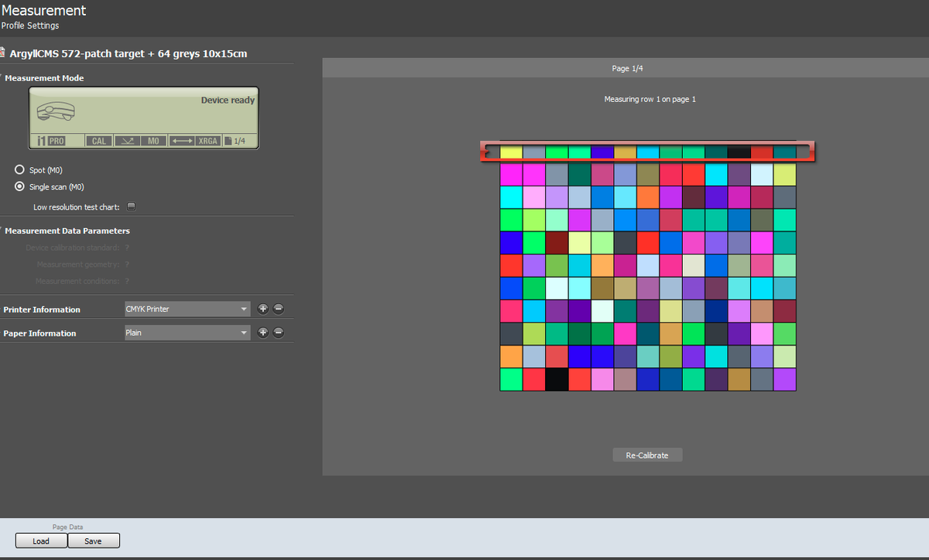The height and width of the screenshot is (560, 929).
Task: Enable the Low resolution test chart checkbox
Action: pos(131,207)
